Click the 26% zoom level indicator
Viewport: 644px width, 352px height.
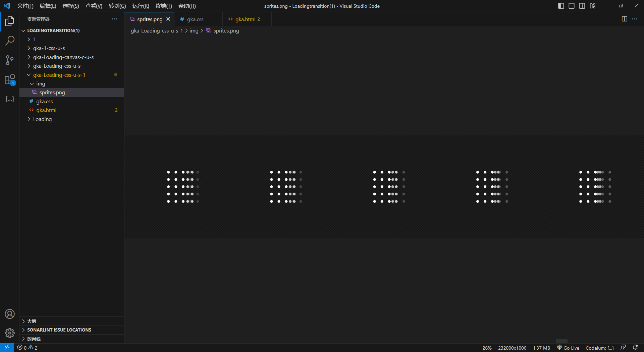pos(487,348)
